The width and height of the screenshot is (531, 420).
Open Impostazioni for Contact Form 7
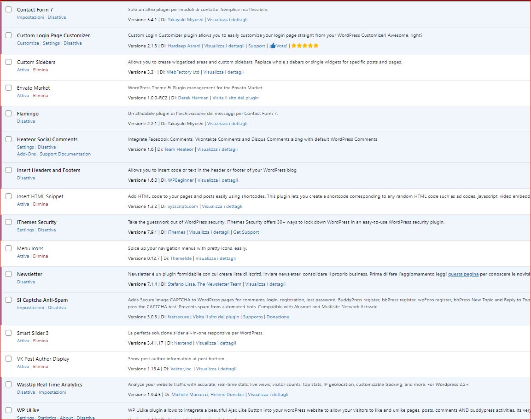coord(30,17)
